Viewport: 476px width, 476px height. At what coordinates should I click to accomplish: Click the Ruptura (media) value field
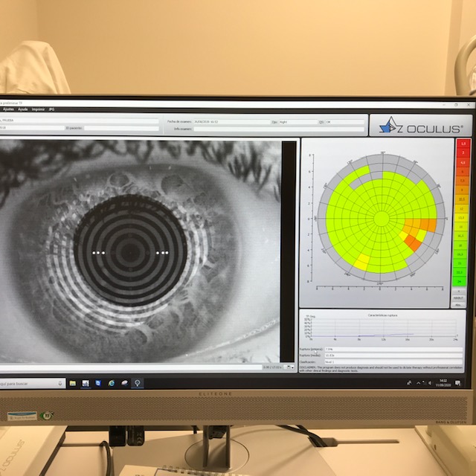(393, 356)
